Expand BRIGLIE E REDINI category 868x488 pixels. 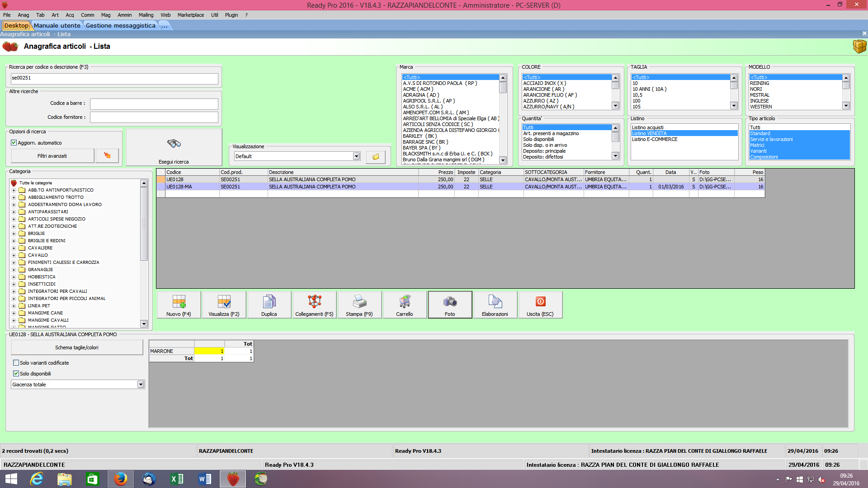(x=14, y=241)
